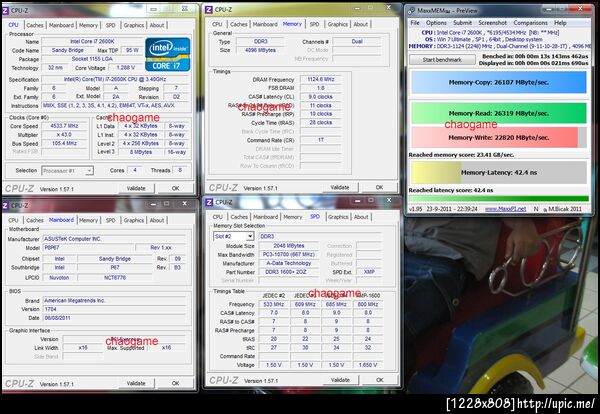The image size is (600, 414).
Task: Click the Southbridge model field P67
Action: tap(115, 267)
